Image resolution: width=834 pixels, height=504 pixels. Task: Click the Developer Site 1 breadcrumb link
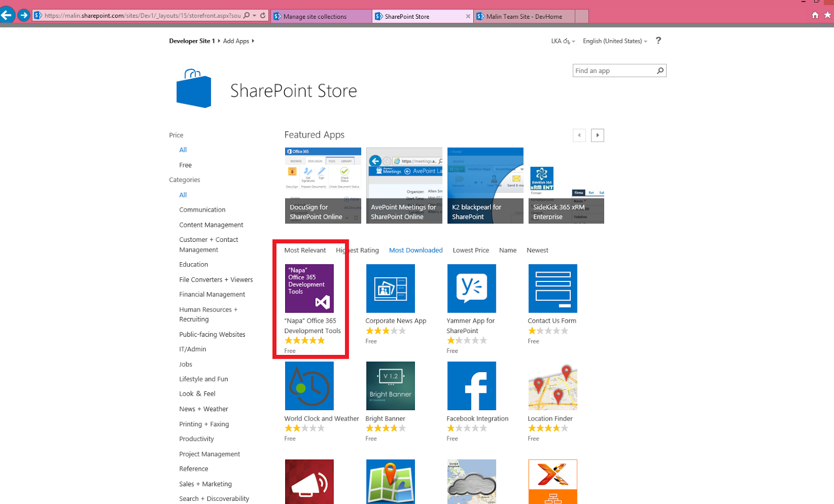192,41
